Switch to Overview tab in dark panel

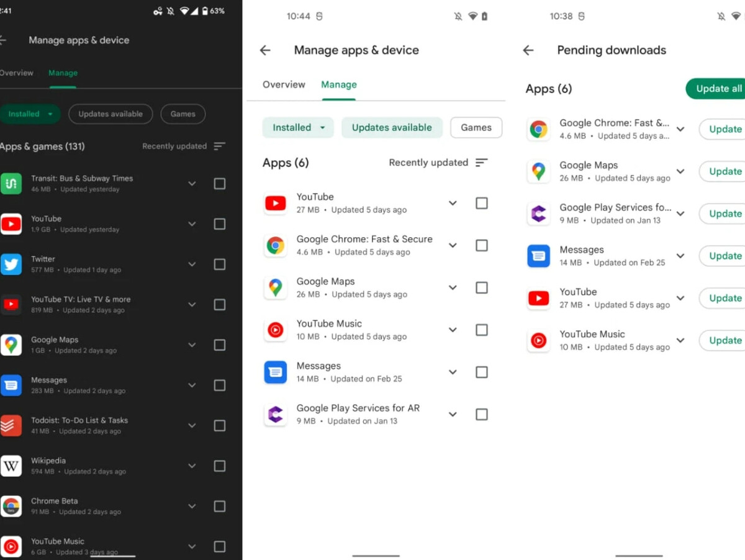click(16, 73)
